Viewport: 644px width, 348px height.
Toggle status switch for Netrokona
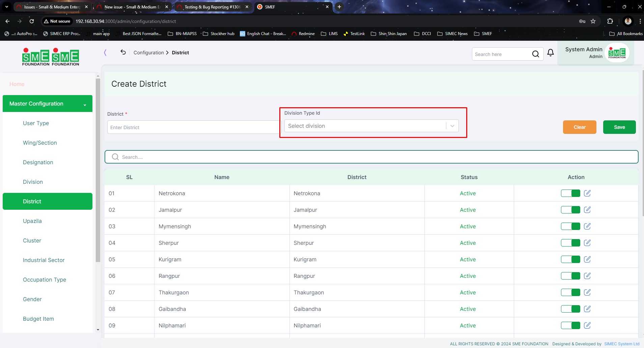tap(570, 193)
